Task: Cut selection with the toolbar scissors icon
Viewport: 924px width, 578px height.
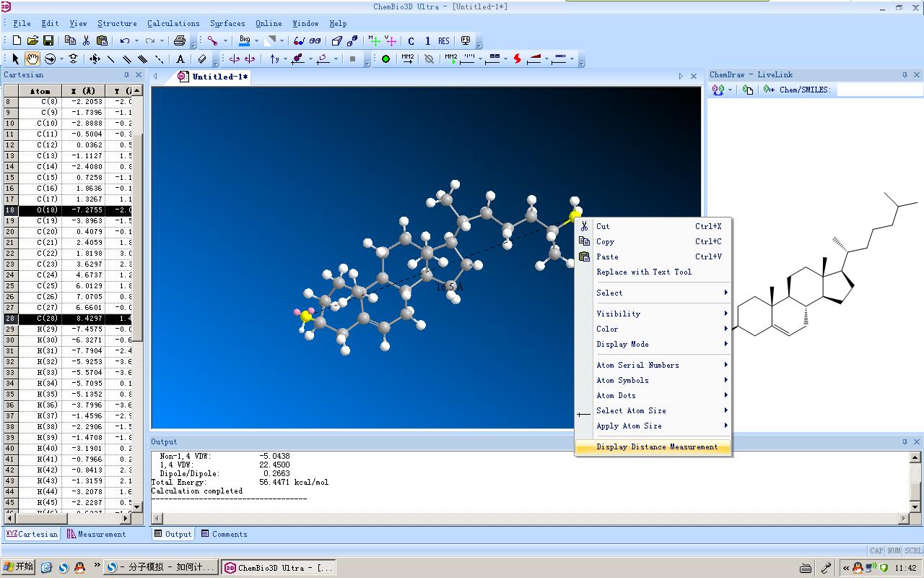Action: coord(86,41)
